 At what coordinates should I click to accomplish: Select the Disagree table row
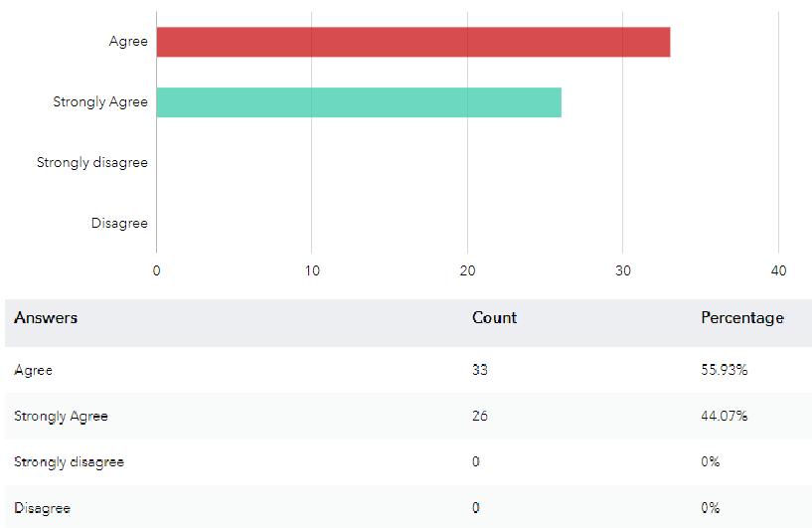coord(408,507)
